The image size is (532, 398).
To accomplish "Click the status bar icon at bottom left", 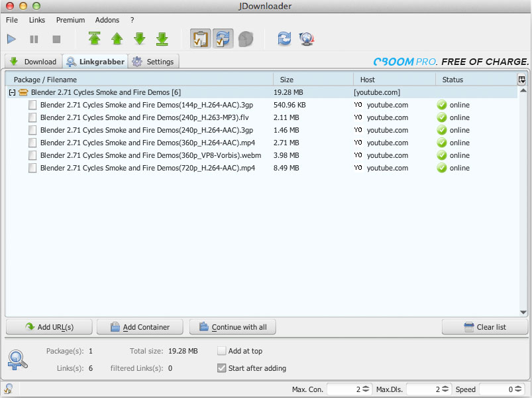I will [x=9, y=389].
